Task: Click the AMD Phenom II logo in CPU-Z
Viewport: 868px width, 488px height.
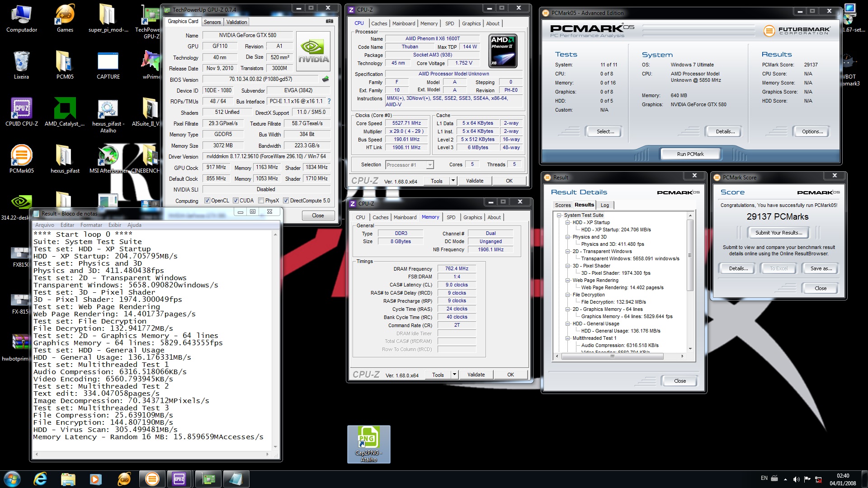Action: pyautogui.click(x=503, y=51)
